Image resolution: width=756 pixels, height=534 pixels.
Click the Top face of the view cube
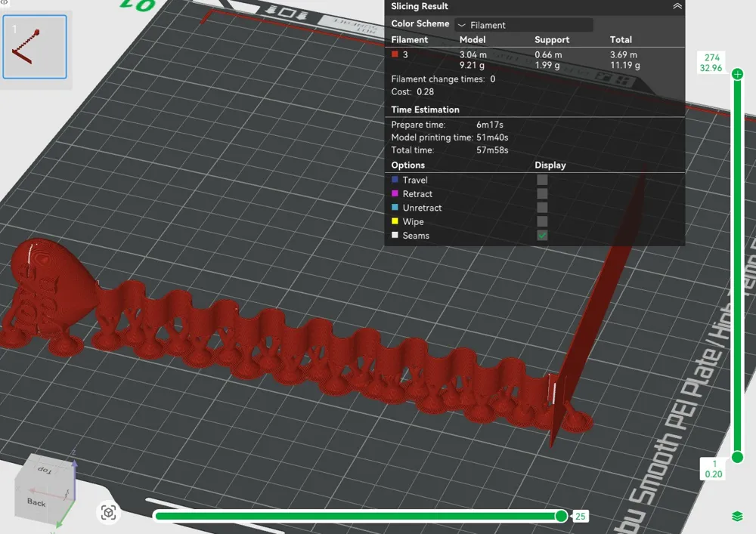(45, 470)
